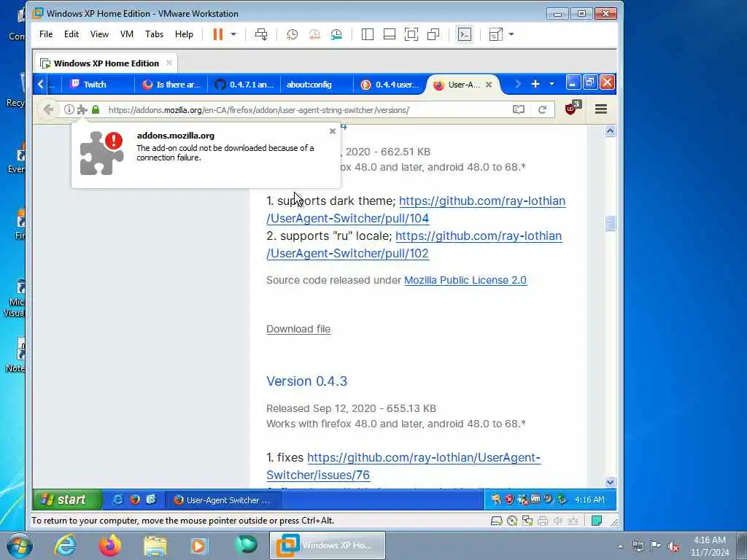The width and height of the screenshot is (747, 560).
Task: Click the page scrollbar down arrow
Action: coord(611,482)
